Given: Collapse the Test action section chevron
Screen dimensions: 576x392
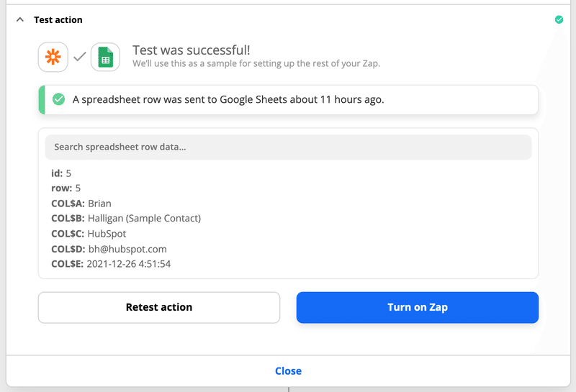Looking at the screenshot, I should point(20,19).
